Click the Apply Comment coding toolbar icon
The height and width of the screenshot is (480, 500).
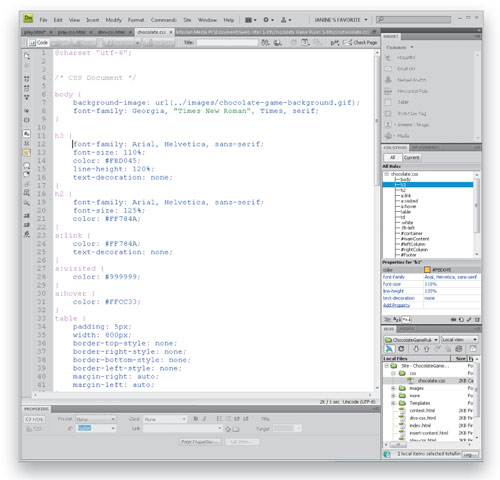[x=27, y=165]
